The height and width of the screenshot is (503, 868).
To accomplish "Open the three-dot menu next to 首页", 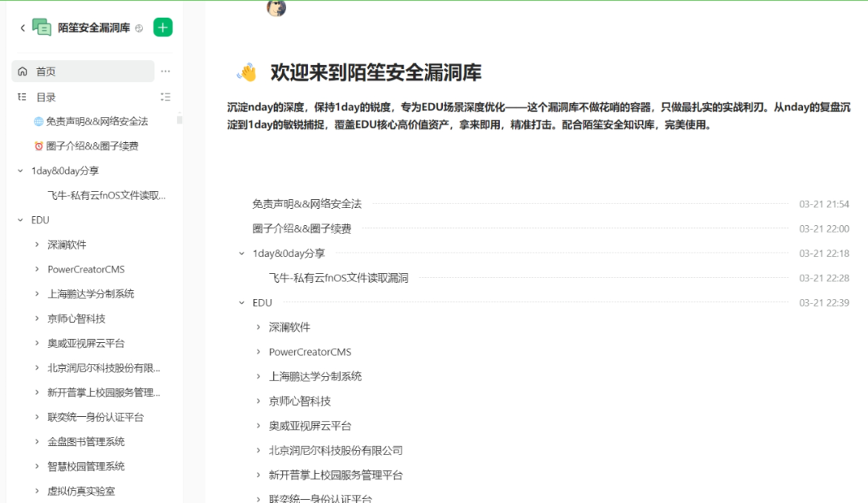I will point(166,71).
